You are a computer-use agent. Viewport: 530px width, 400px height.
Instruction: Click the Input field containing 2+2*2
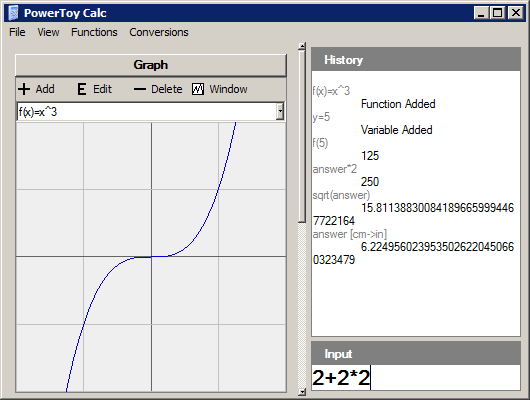pos(416,378)
